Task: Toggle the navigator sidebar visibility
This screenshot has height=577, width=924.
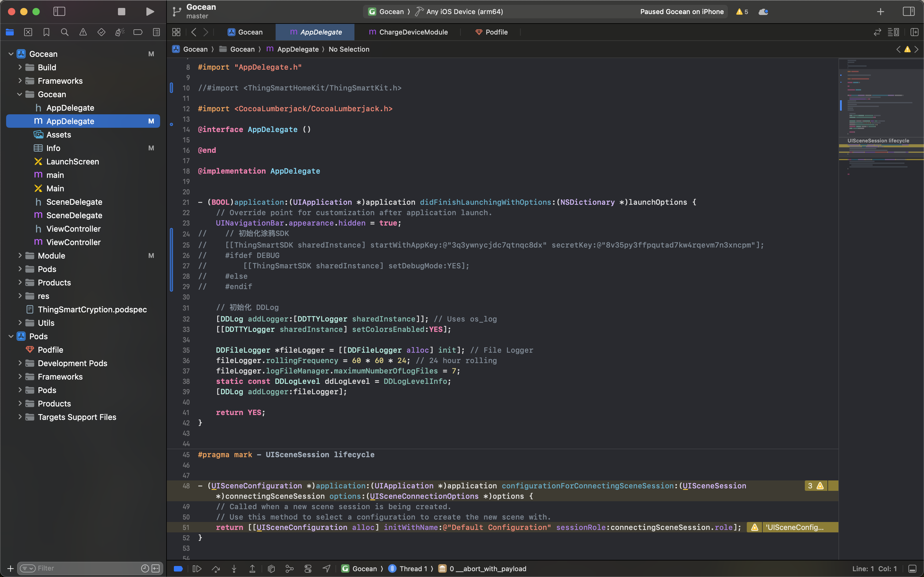Action: 59,11
